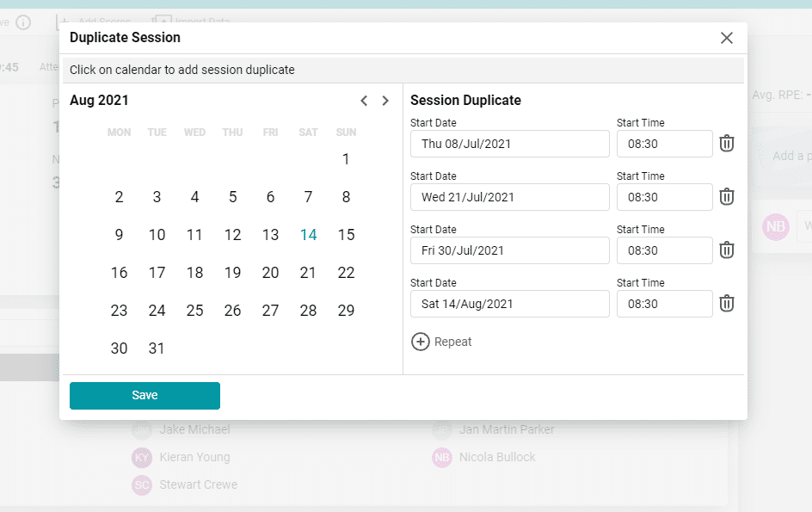
Task: Delete the Thu 08/Jul/2021 session duplicate
Action: 727,144
